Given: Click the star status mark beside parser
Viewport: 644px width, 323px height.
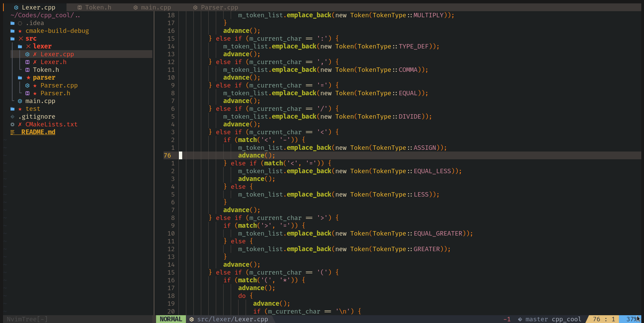Looking at the screenshot, I should coord(29,78).
